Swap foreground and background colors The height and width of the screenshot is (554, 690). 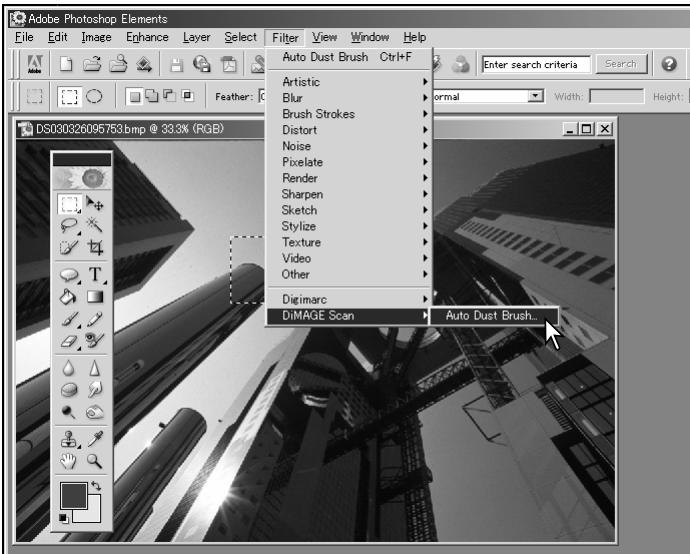[x=96, y=486]
